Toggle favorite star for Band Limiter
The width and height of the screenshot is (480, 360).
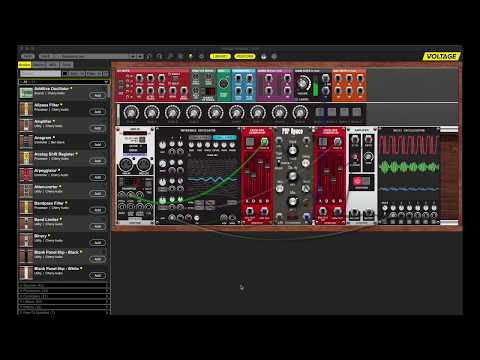(x=61, y=219)
